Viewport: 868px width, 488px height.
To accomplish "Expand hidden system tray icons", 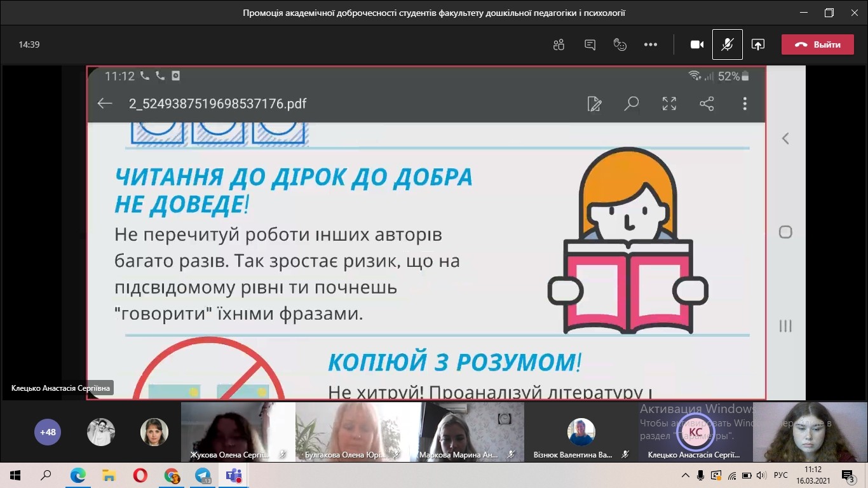I will [686, 475].
